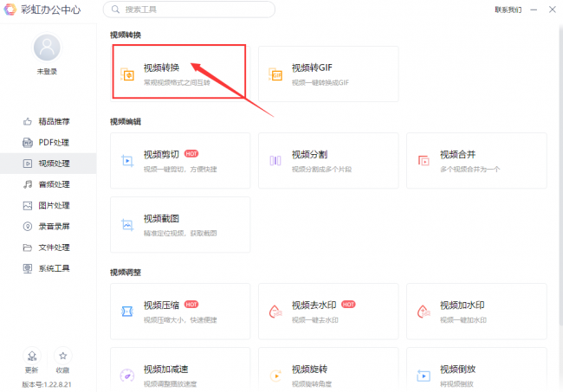Click the user avatar icon
The width and height of the screenshot is (563, 392).
(47, 48)
